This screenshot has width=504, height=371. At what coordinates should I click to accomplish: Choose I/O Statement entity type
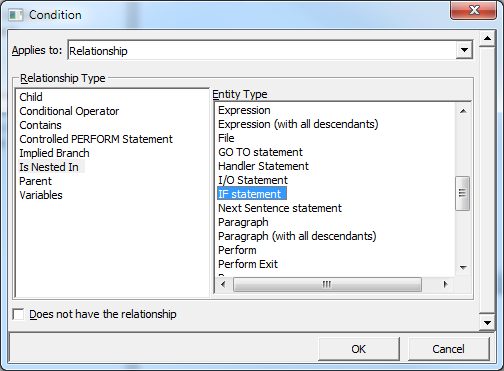253,180
